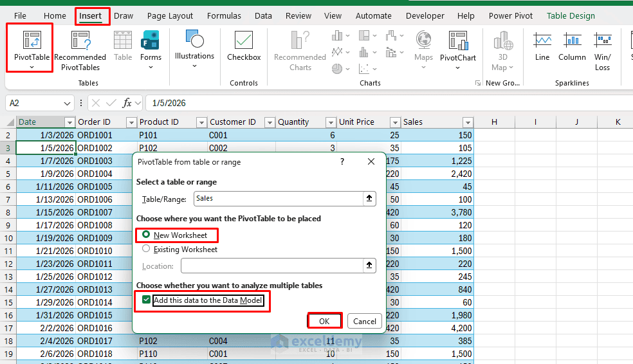The image size is (633, 364).
Task: Switch to the Table Design tab
Action: (x=571, y=15)
